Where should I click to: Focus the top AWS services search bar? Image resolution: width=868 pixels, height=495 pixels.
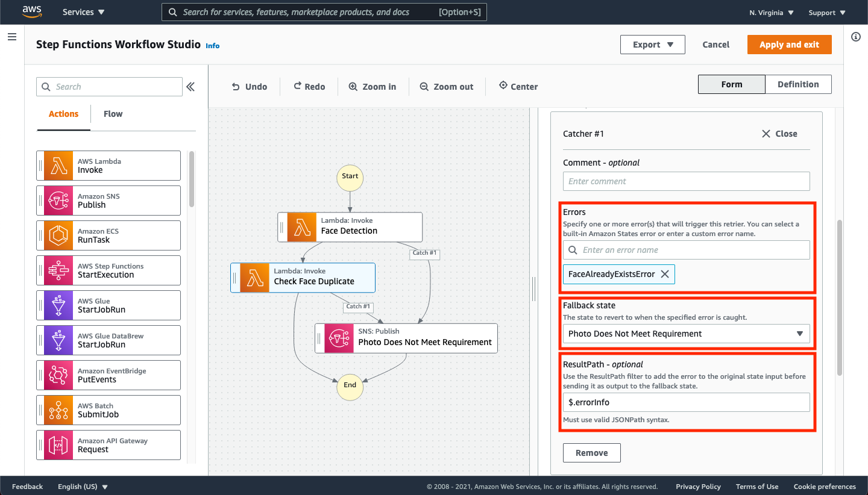pyautogui.click(x=324, y=12)
